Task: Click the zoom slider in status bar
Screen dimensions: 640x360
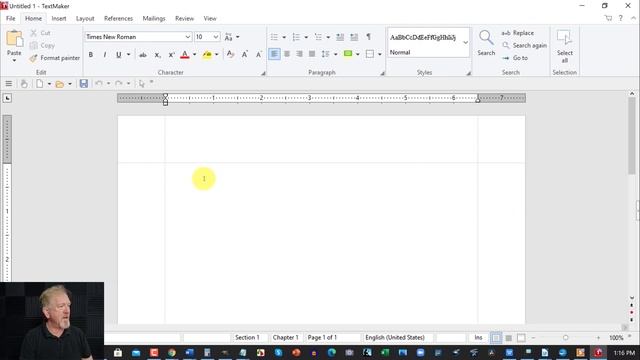Action: tap(565, 338)
